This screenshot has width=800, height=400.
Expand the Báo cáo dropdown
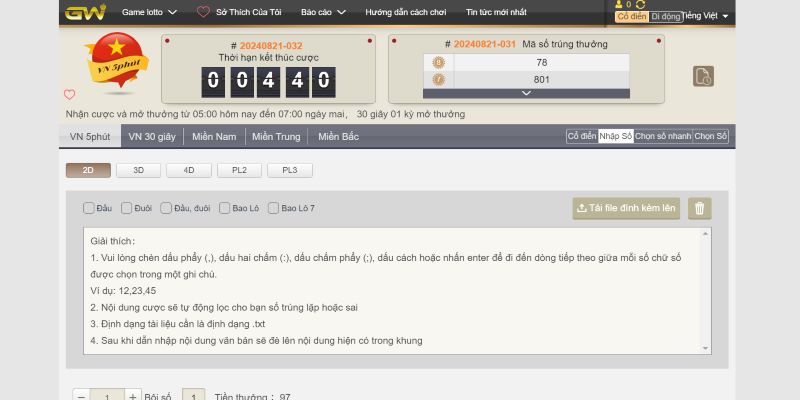click(323, 12)
